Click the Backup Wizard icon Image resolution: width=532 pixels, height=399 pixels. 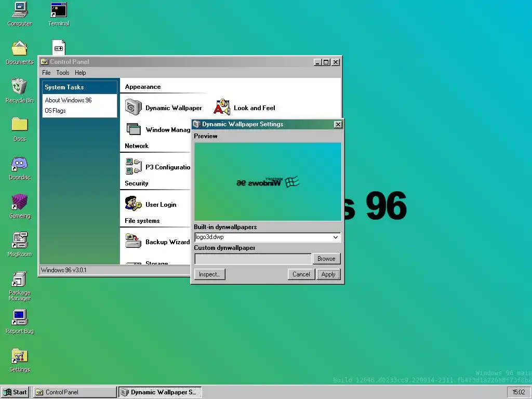click(134, 241)
